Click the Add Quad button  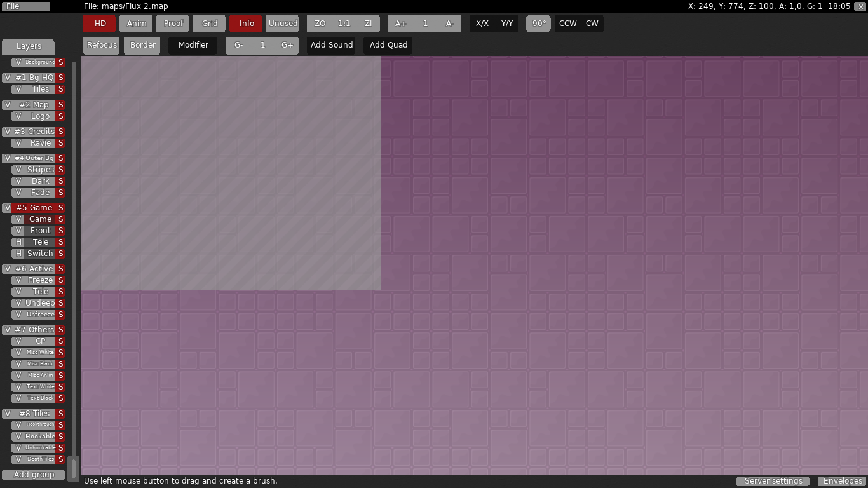(388, 45)
